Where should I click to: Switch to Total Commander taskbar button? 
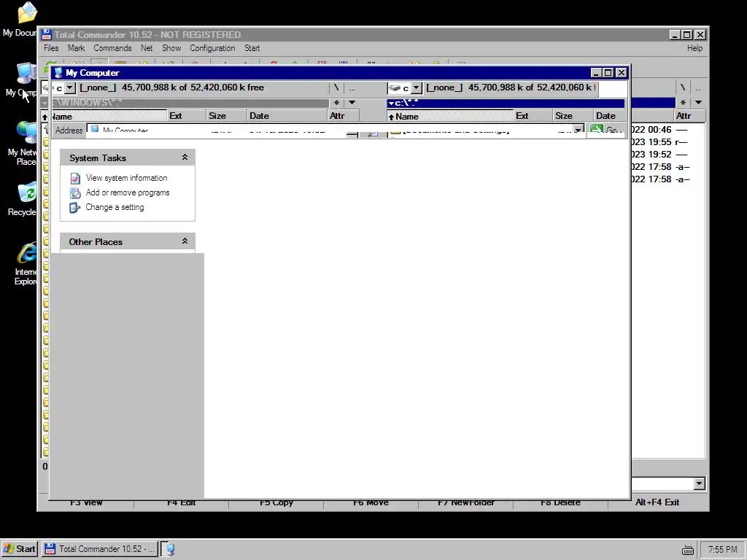pos(99,548)
